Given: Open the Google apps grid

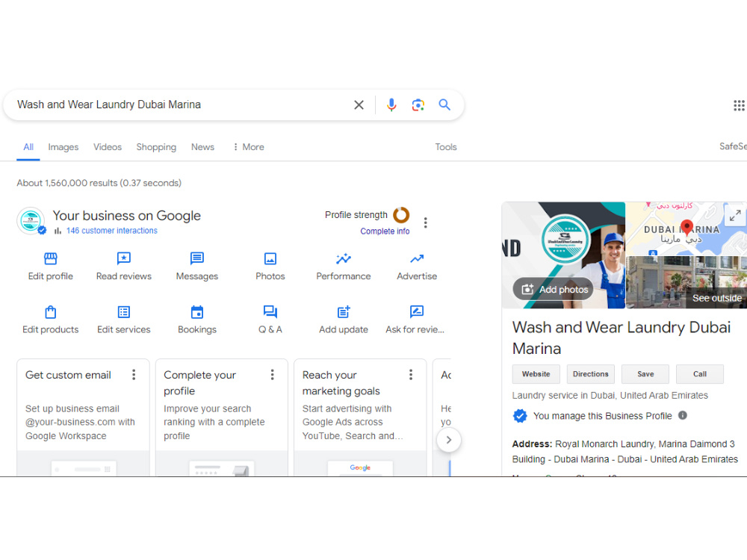Looking at the screenshot, I should 739,105.
